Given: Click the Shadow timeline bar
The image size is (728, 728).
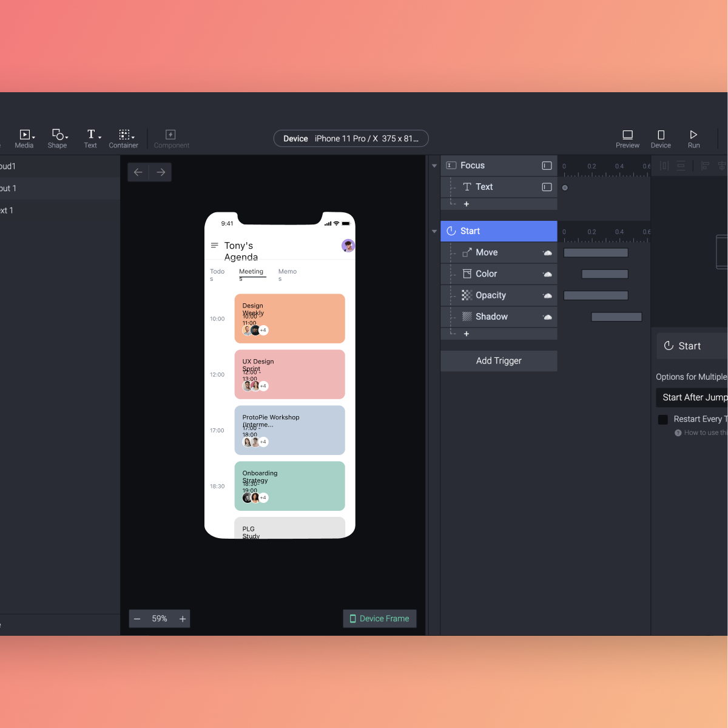Looking at the screenshot, I should (x=616, y=317).
